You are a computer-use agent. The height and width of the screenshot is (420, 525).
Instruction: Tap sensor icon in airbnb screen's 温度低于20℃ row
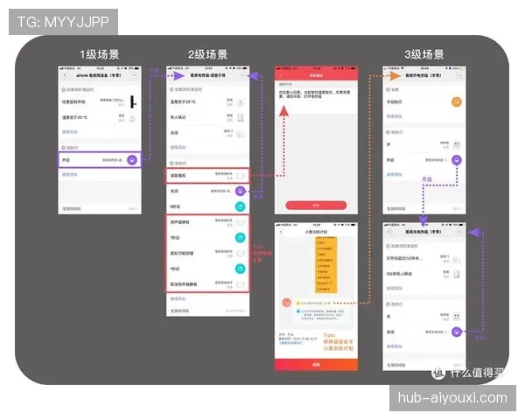coord(132,118)
